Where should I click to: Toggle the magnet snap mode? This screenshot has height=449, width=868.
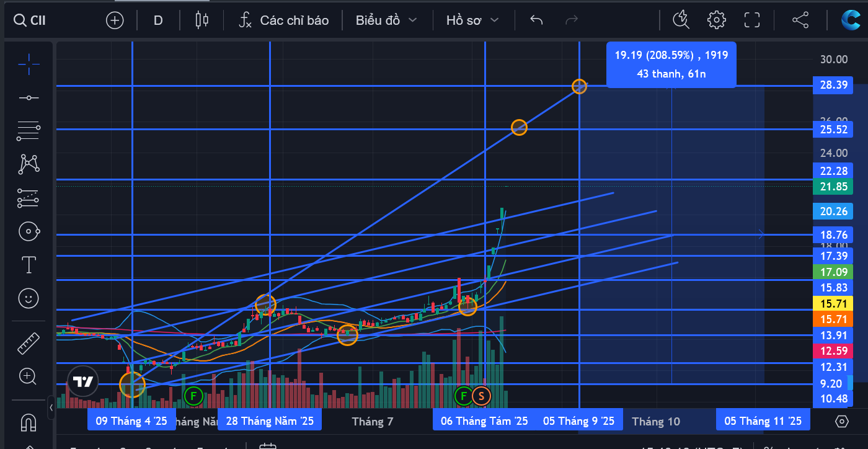(29, 422)
